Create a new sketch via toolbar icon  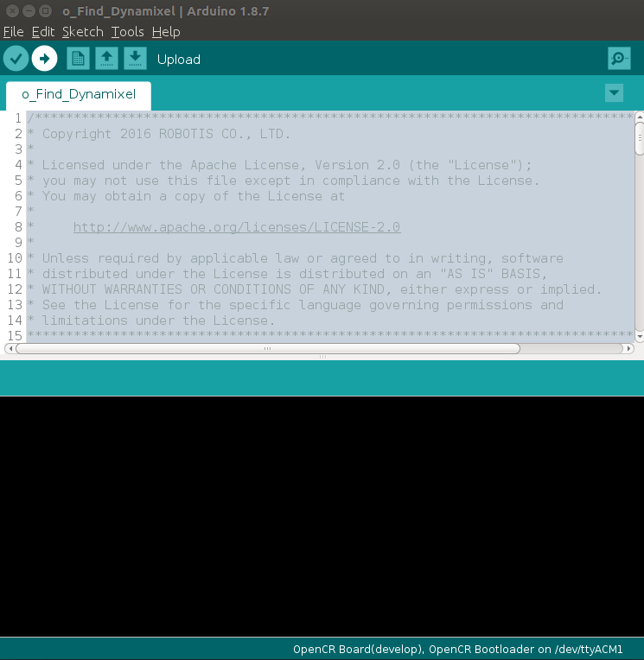(78, 59)
